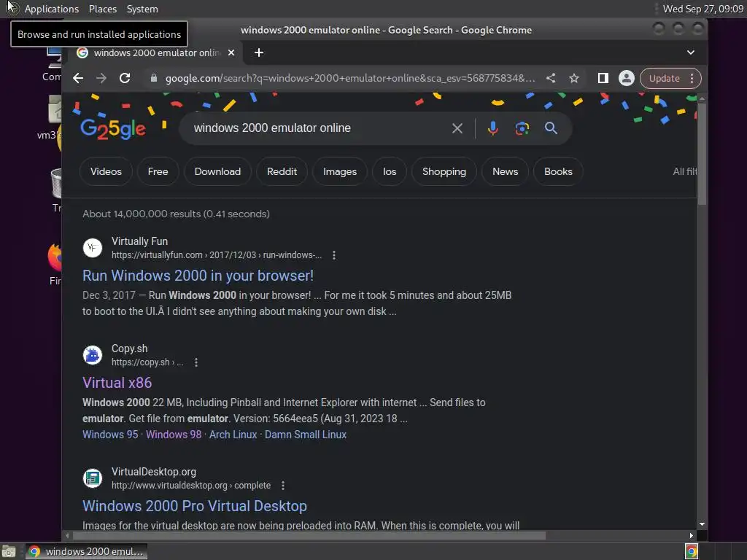The width and height of the screenshot is (747, 560).
Task: Open Virtual x86 result link
Action: pos(117,383)
